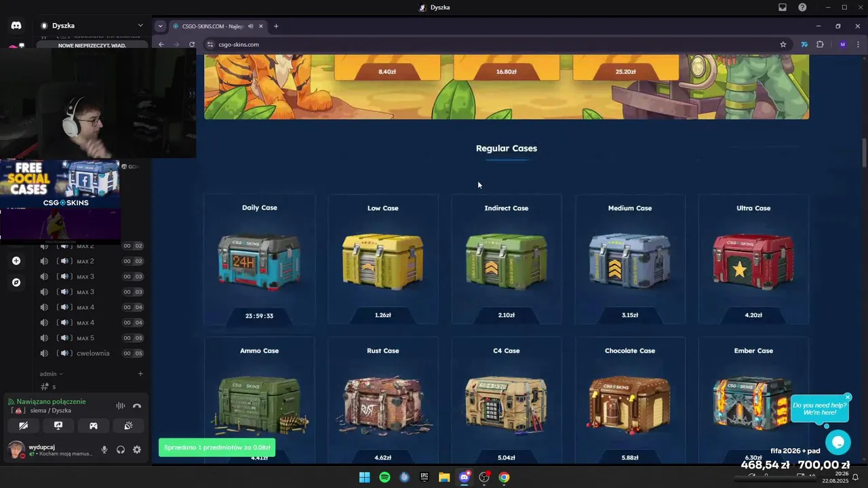Image resolution: width=868 pixels, height=488 pixels.
Task: Toggle the camera in Discord voice panel
Action: (24, 426)
